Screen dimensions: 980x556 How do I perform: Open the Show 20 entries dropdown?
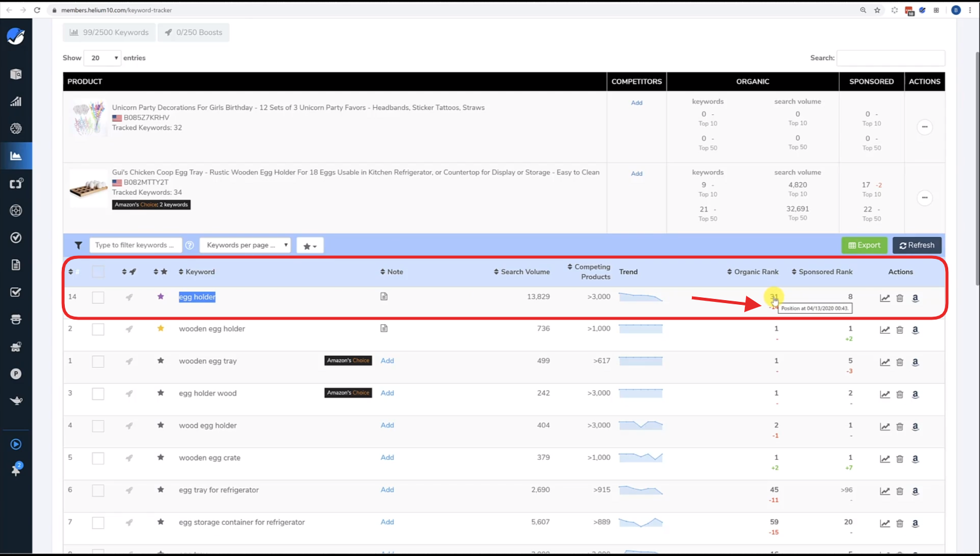102,58
